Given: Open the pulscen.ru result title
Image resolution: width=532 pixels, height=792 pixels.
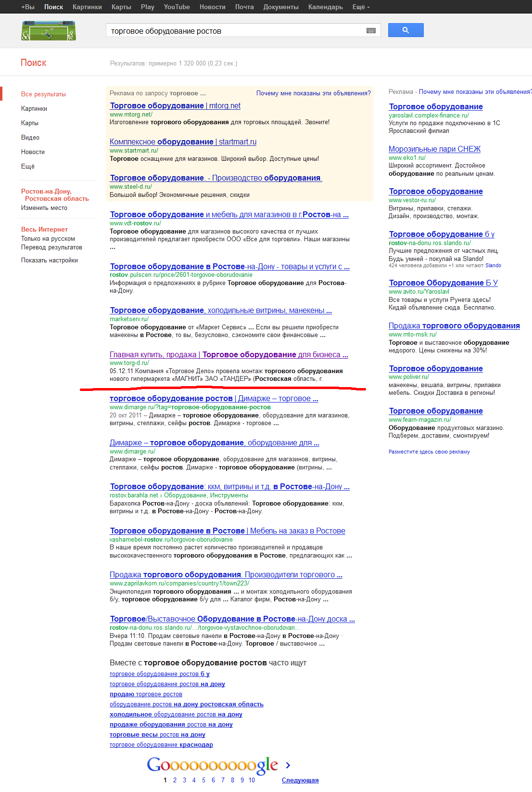Looking at the screenshot, I should coord(229,267).
